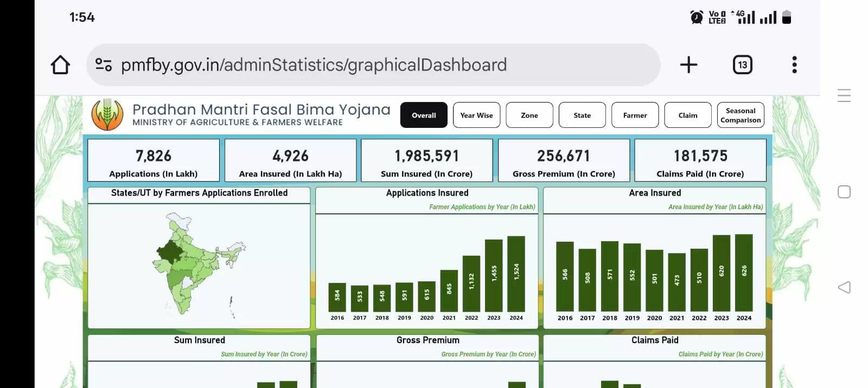This screenshot has height=388, width=868.
Task: Click 2021 bar in Applications Insured chart
Action: tap(449, 290)
